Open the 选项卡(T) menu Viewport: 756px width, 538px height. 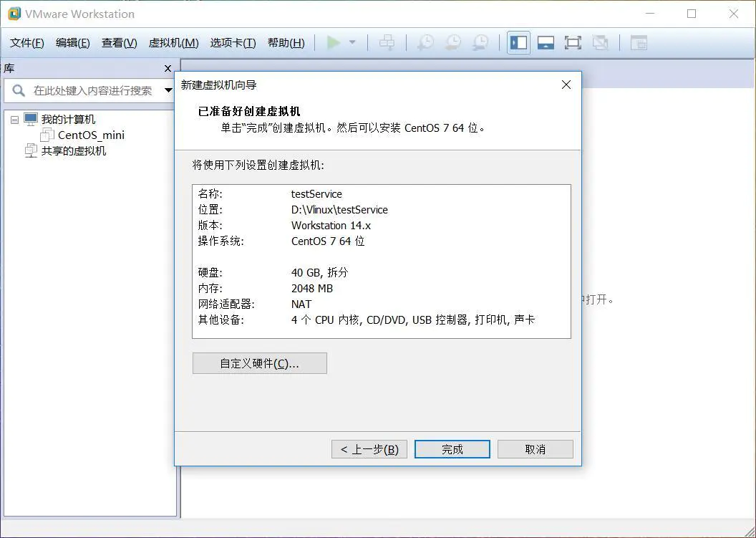click(233, 43)
